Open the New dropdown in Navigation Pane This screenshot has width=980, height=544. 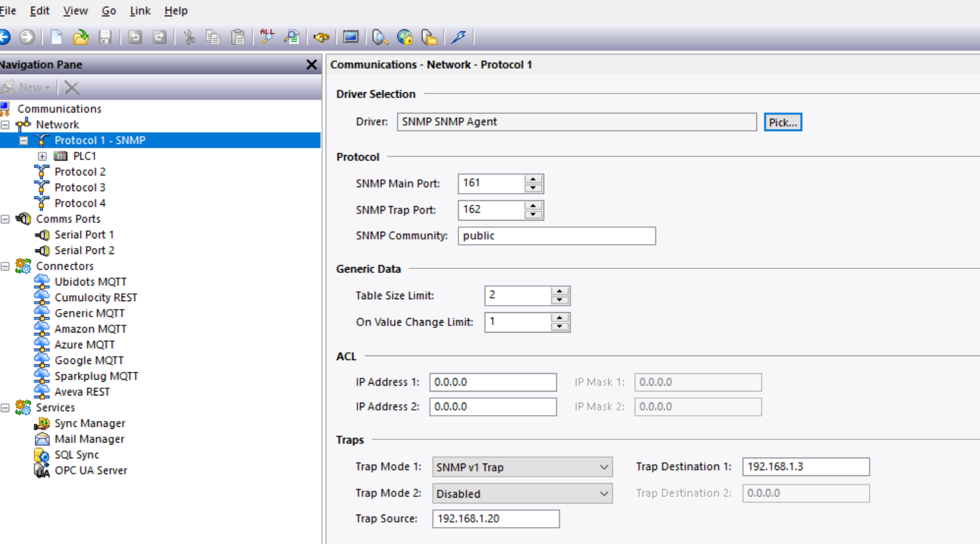[x=26, y=87]
